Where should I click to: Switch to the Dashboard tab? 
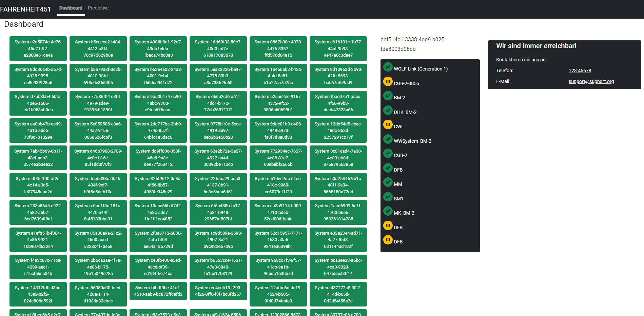click(x=71, y=8)
